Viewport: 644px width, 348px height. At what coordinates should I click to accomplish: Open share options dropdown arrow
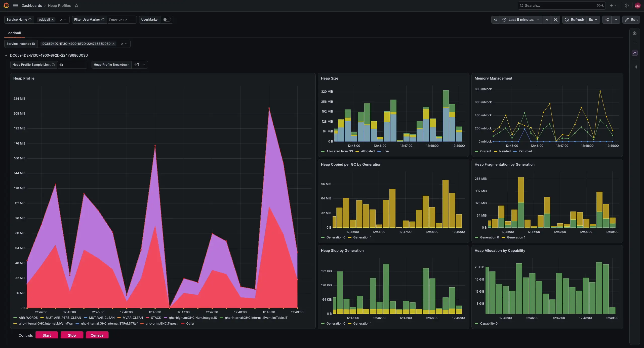coord(616,20)
